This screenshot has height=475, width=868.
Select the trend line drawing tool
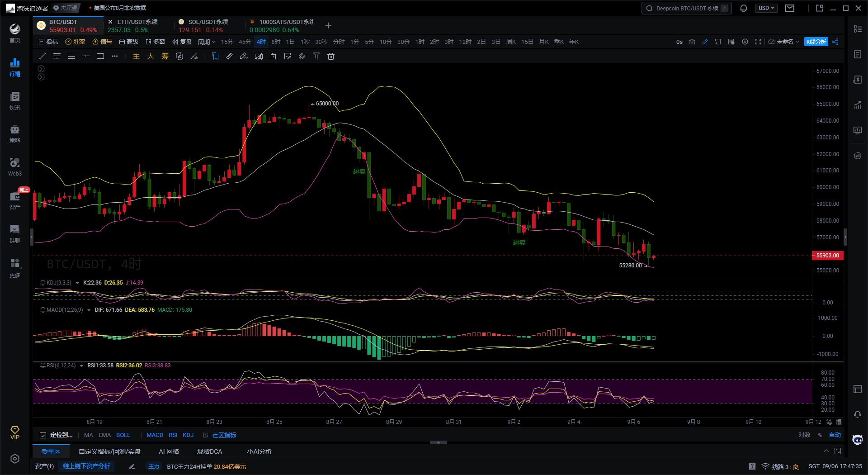[42, 56]
